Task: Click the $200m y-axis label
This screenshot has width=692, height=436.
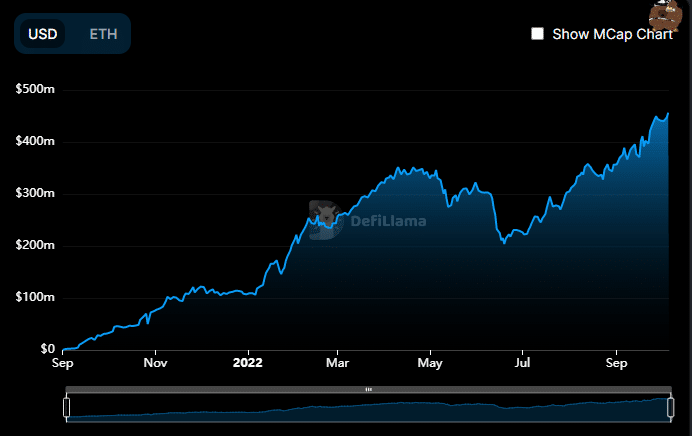Action: tap(35, 245)
